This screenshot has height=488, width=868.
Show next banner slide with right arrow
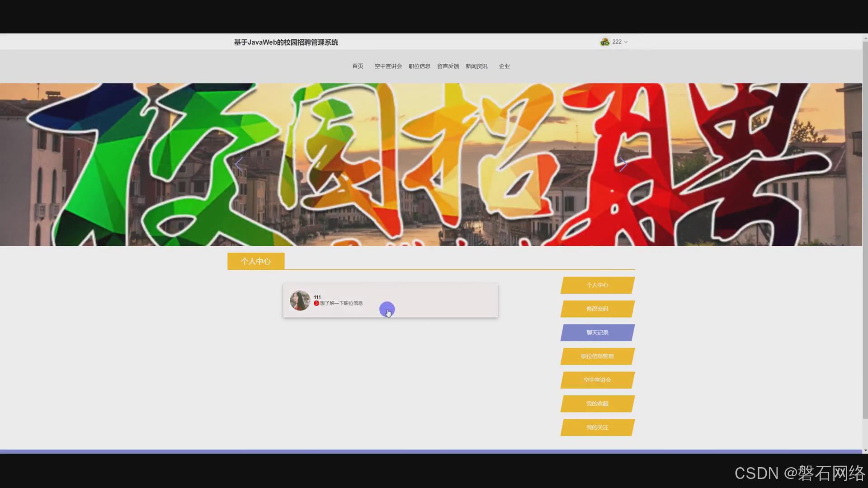623,164
